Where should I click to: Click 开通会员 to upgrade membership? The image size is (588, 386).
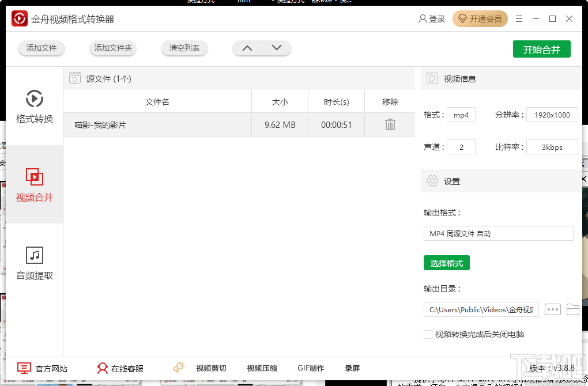[480, 18]
